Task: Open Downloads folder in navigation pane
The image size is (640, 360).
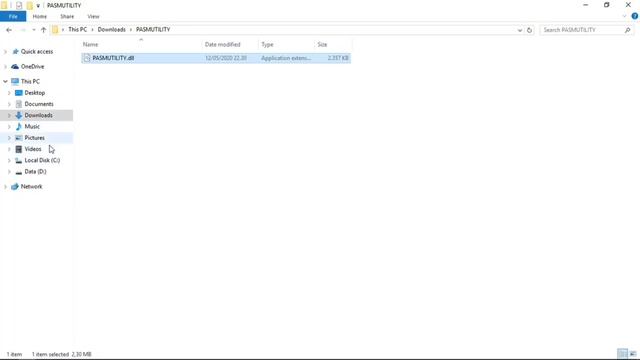Action: 38,115
